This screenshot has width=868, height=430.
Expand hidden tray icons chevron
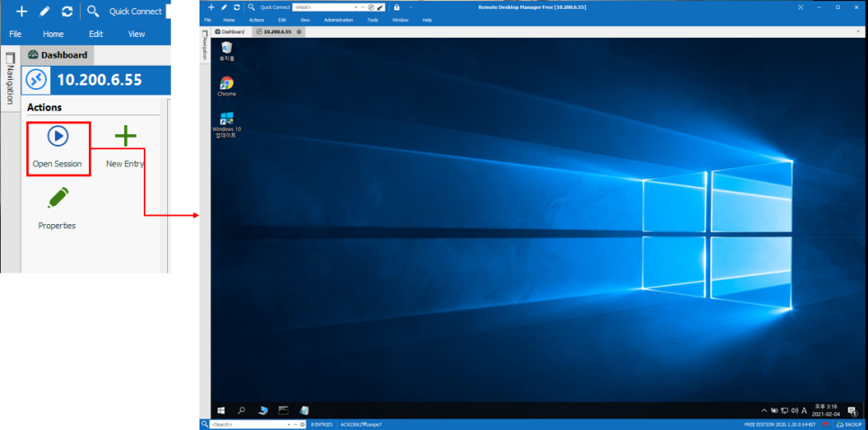pos(765,410)
